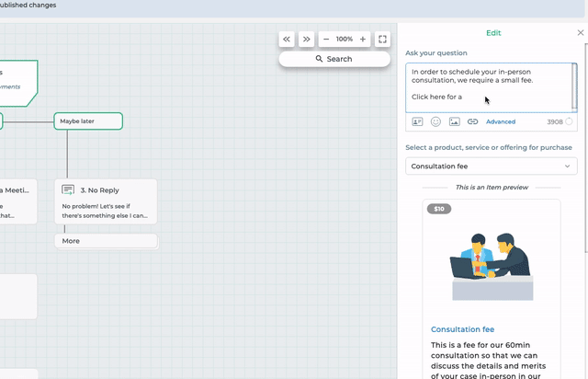
Task: Zoom out with the minus button
Action: click(326, 39)
